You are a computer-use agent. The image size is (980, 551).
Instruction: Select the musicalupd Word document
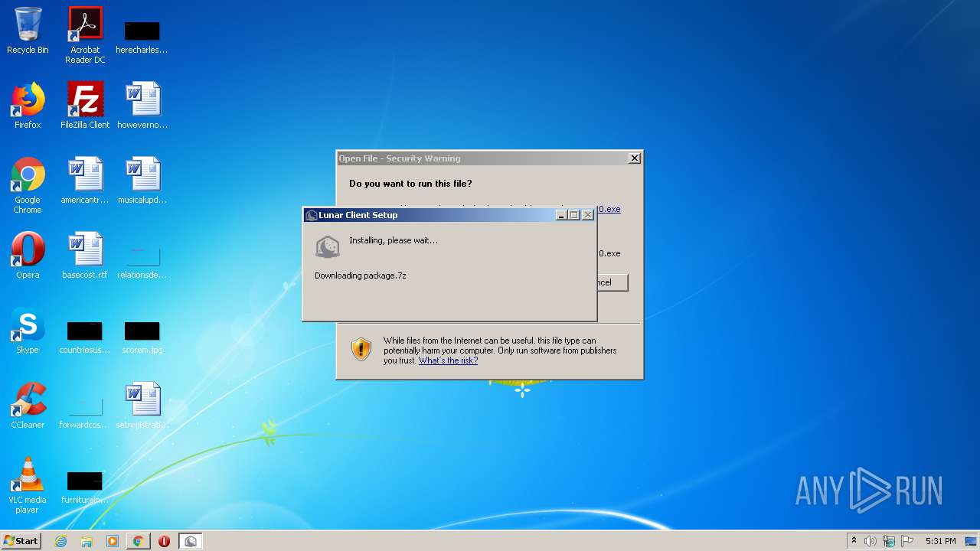coord(142,181)
